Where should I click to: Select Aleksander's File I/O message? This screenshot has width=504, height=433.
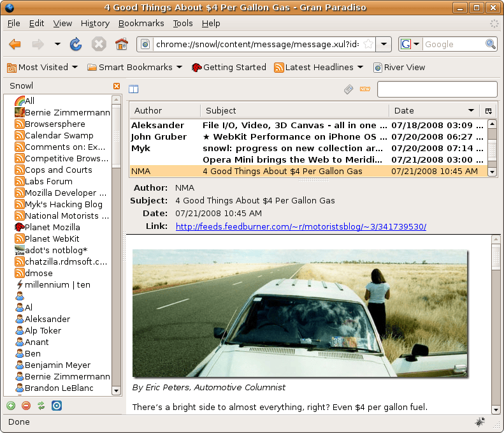coord(308,125)
